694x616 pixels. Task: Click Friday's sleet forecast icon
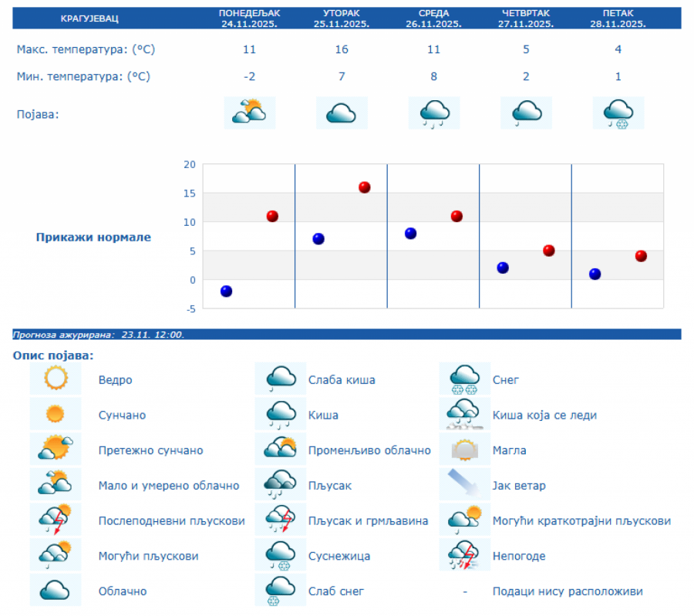(x=618, y=113)
